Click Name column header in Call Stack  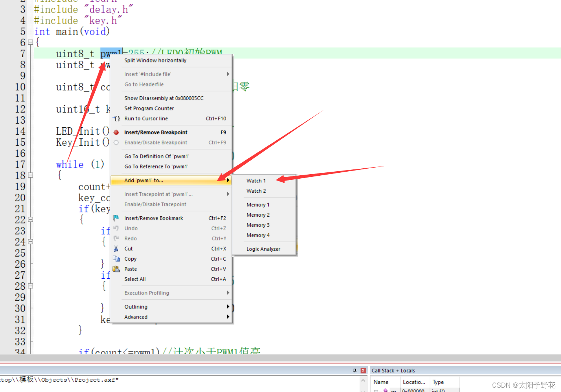point(385,382)
